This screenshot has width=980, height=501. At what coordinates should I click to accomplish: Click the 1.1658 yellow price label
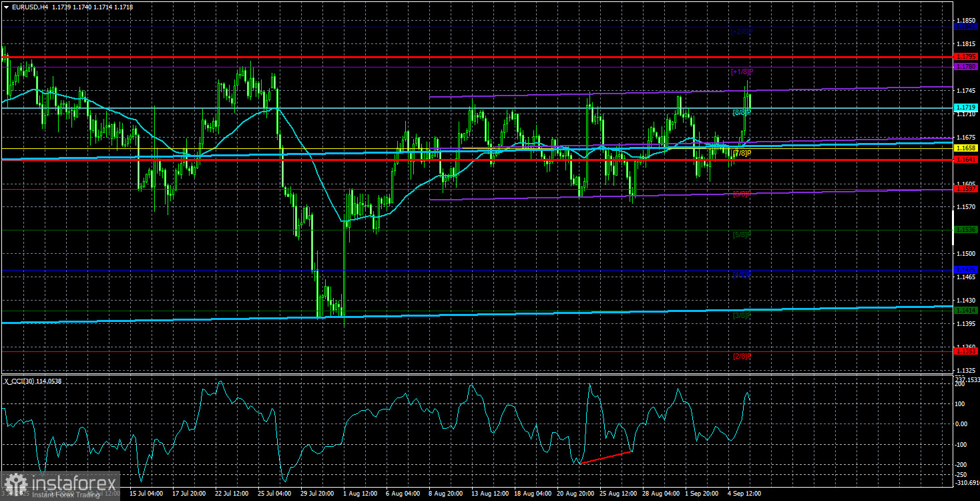pos(966,148)
